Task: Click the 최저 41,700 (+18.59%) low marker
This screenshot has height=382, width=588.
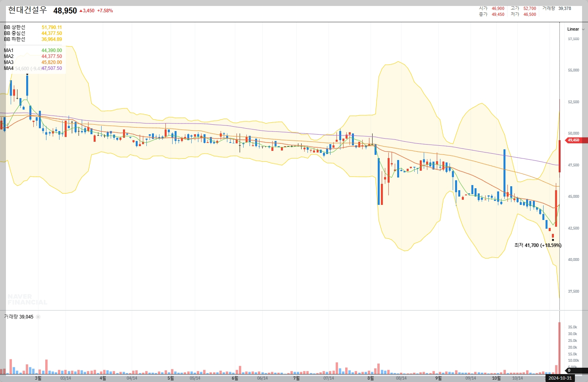Action: [x=538, y=245]
